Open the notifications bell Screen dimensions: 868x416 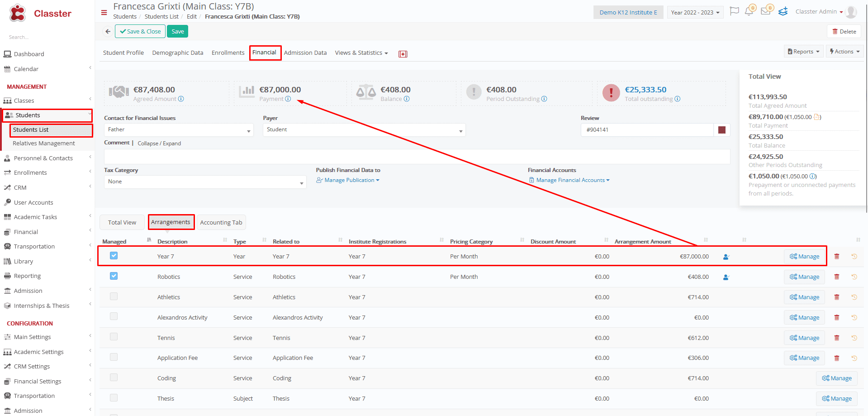[x=749, y=11]
